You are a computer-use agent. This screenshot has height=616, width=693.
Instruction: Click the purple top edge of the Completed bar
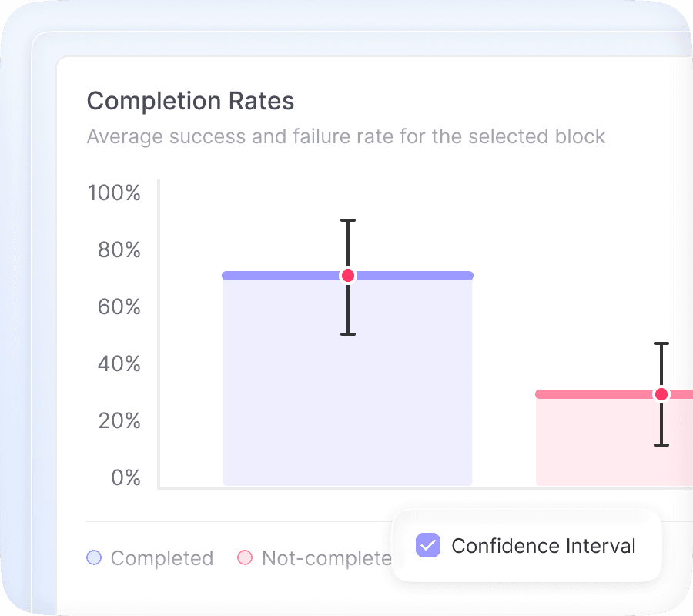(269, 276)
